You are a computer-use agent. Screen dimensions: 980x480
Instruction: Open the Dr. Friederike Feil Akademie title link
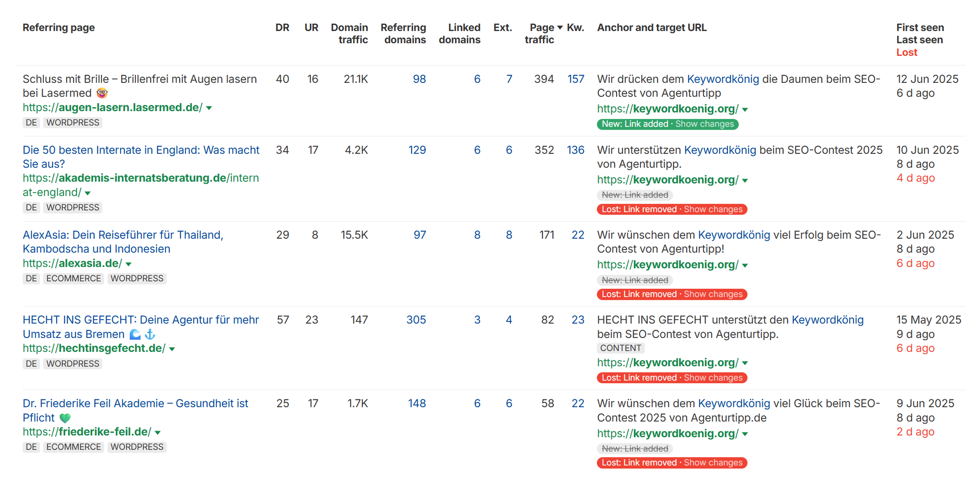pos(135,410)
